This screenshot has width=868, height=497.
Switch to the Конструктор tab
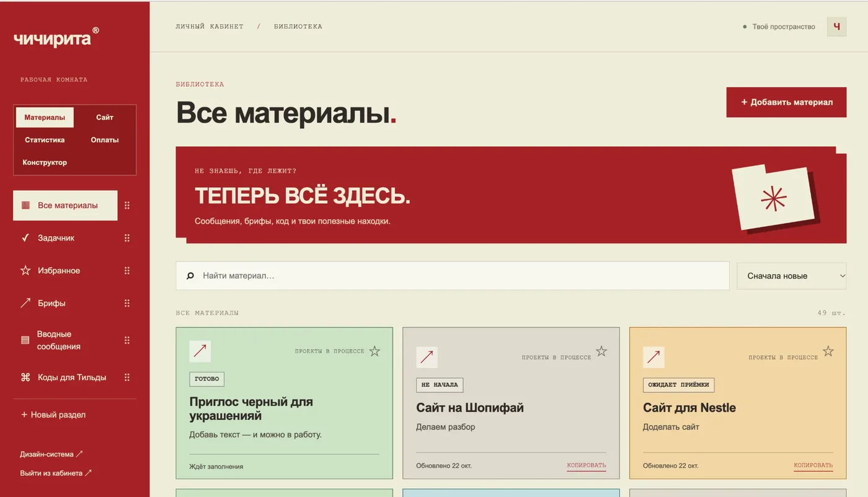click(x=45, y=162)
